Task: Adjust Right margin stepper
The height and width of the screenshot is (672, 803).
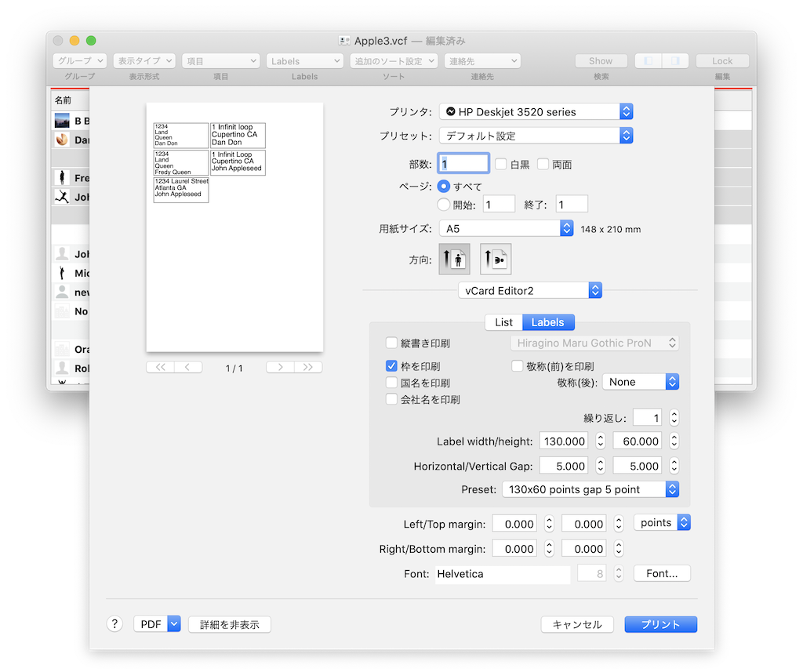Action: click(549, 549)
